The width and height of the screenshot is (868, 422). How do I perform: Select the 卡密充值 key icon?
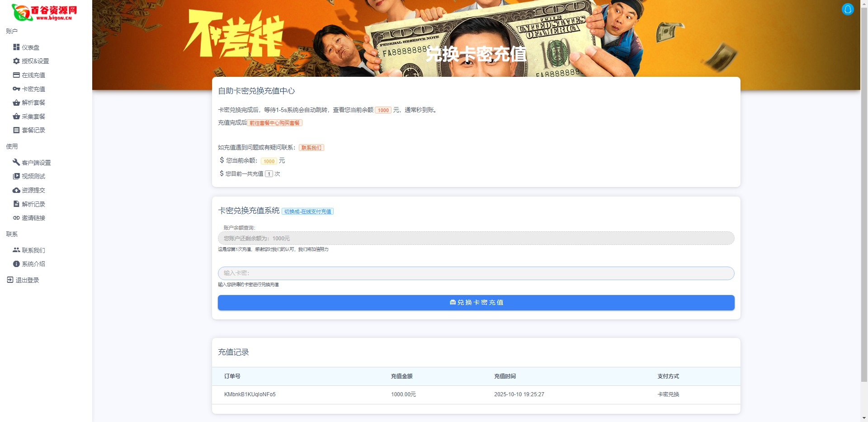point(16,89)
